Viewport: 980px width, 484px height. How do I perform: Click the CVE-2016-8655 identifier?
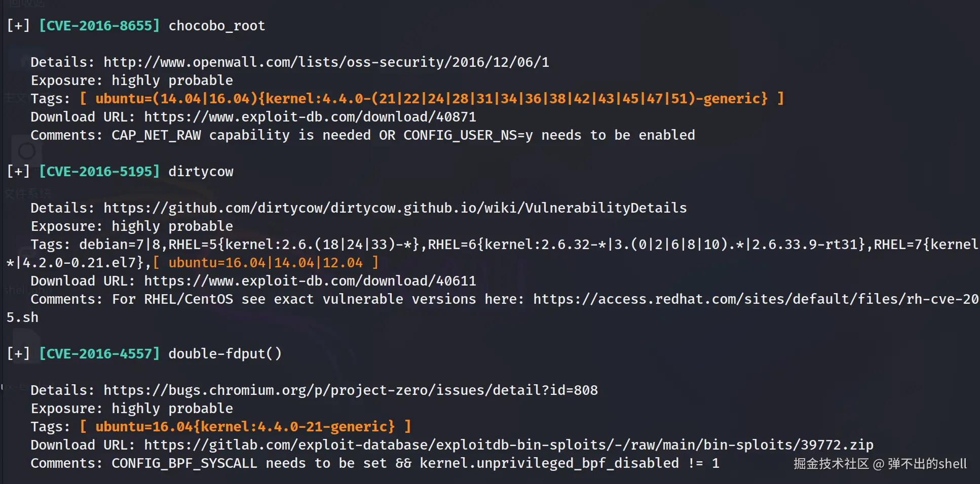coord(99,26)
